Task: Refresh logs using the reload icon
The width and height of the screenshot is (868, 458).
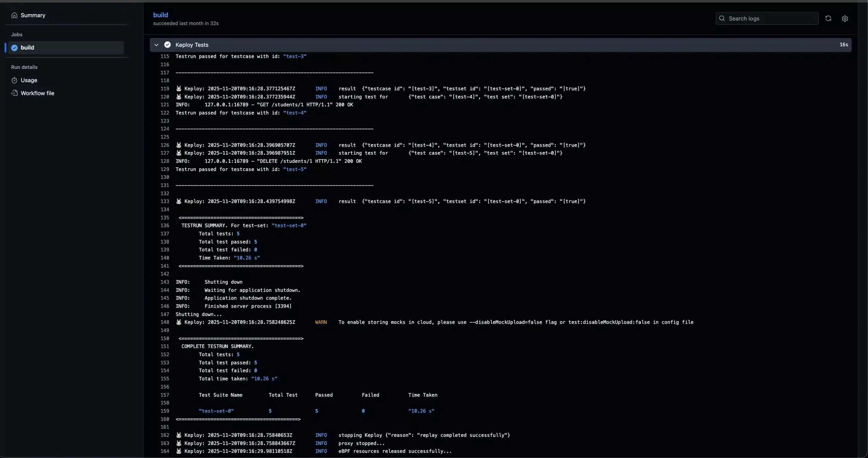Action: 828,18
